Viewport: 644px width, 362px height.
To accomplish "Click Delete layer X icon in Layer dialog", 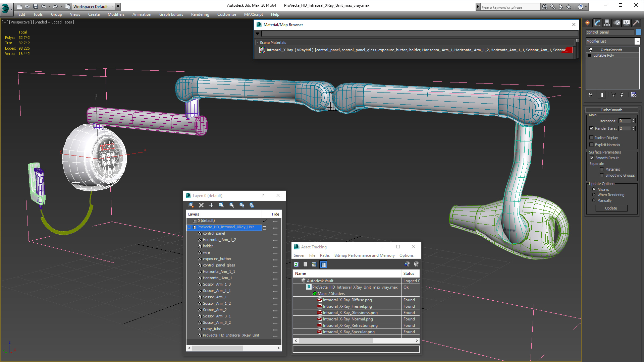I will [201, 205].
